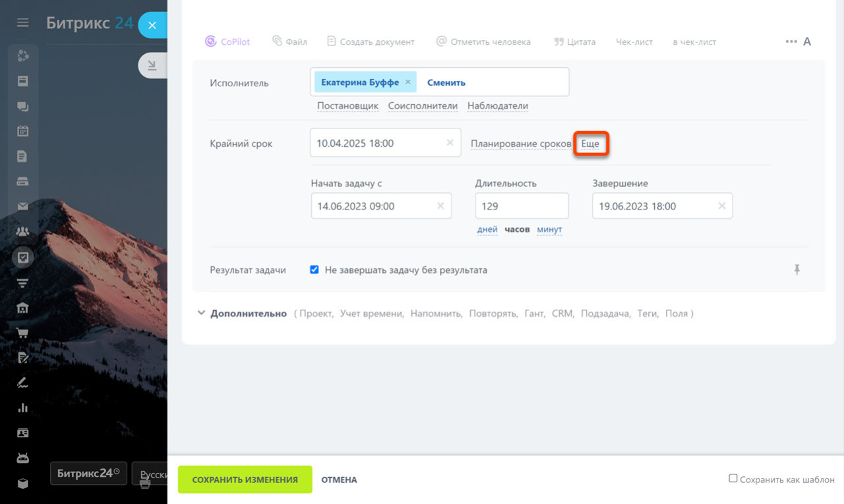Open the hamburger menu beside Битрикс 24
This screenshot has height=504, width=844.
(23, 23)
